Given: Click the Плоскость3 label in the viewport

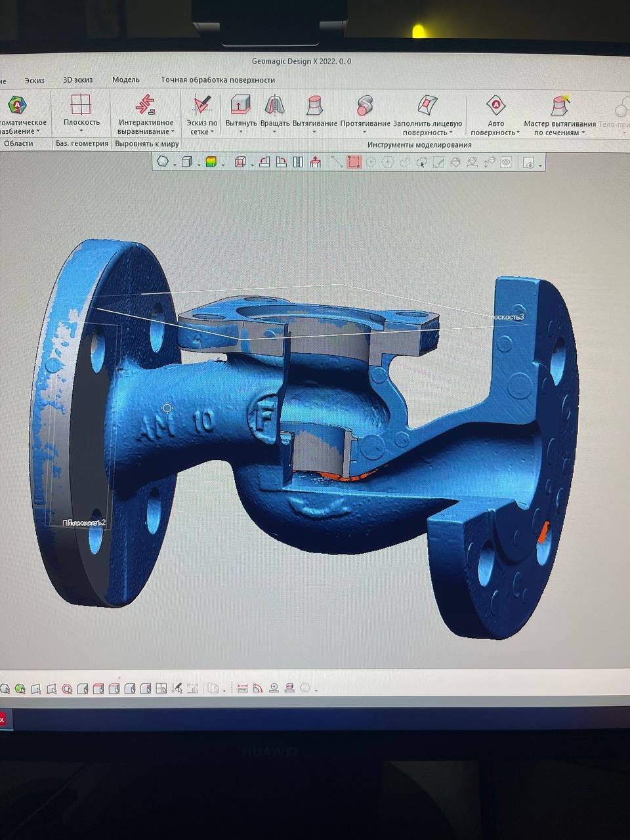Looking at the screenshot, I should (505, 317).
